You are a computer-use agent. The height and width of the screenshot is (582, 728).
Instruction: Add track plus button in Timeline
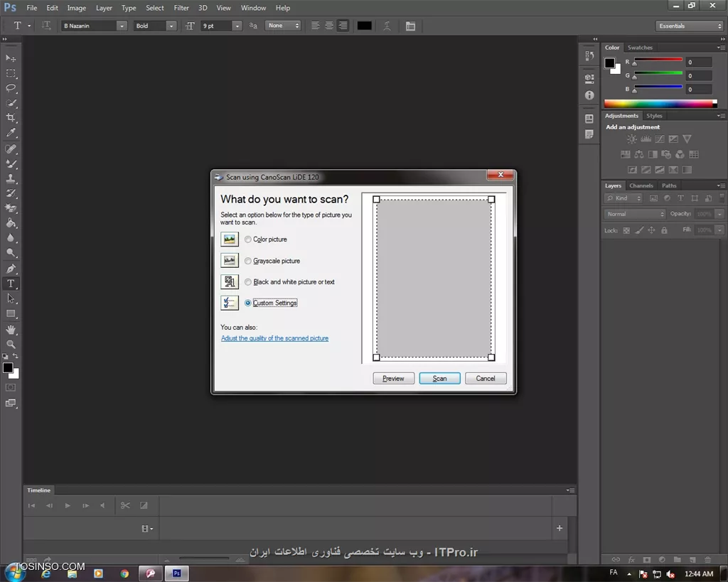coord(560,528)
